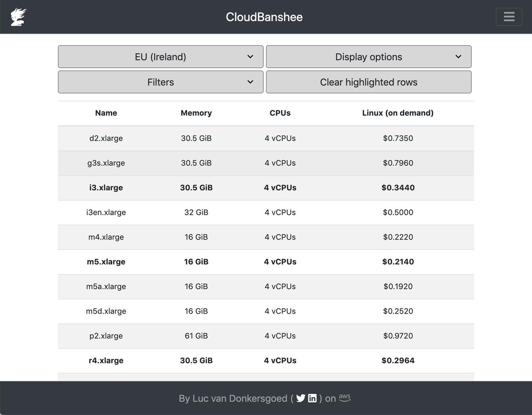Select the m5.xlarge row name
The image size is (532, 415).
click(106, 262)
